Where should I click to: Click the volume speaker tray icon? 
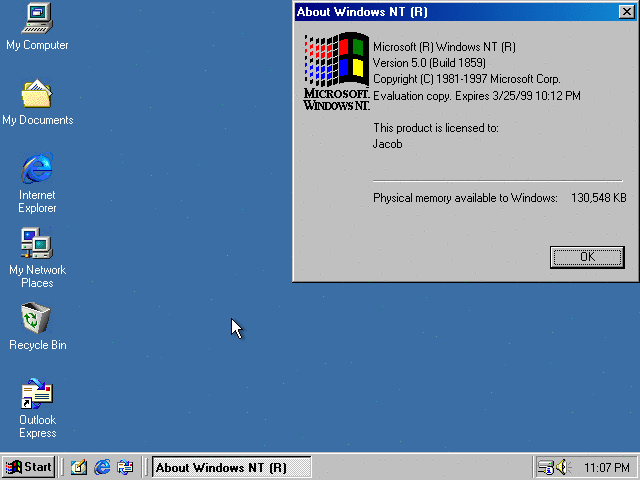point(564,467)
